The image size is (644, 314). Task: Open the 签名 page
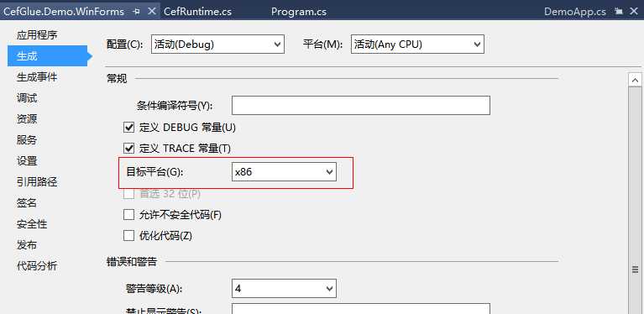pos(27,203)
